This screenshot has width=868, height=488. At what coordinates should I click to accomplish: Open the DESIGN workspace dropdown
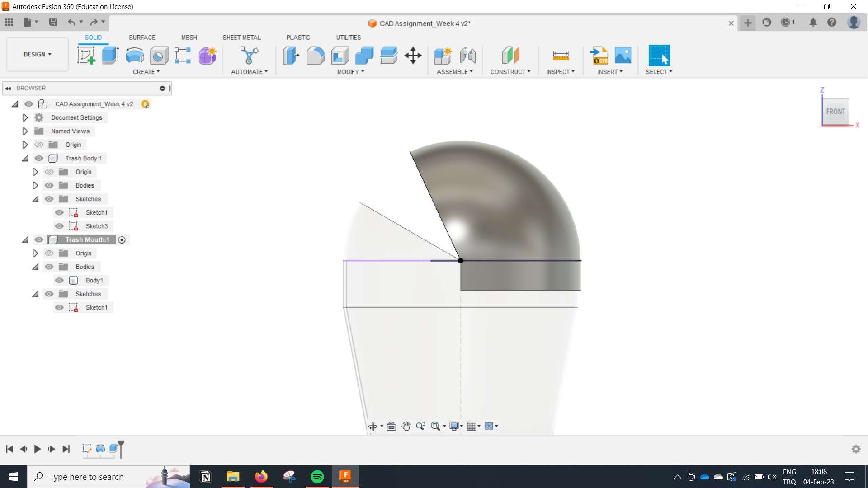(x=38, y=54)
